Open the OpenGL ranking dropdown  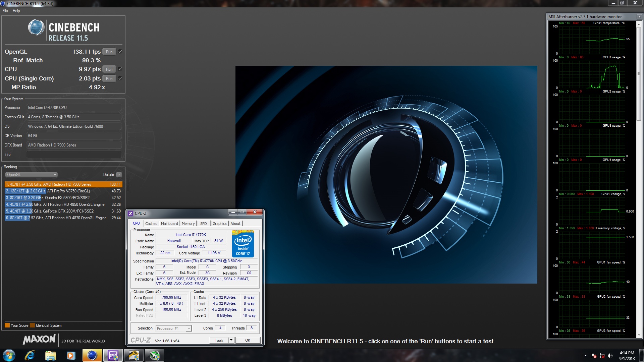point(32,175)
